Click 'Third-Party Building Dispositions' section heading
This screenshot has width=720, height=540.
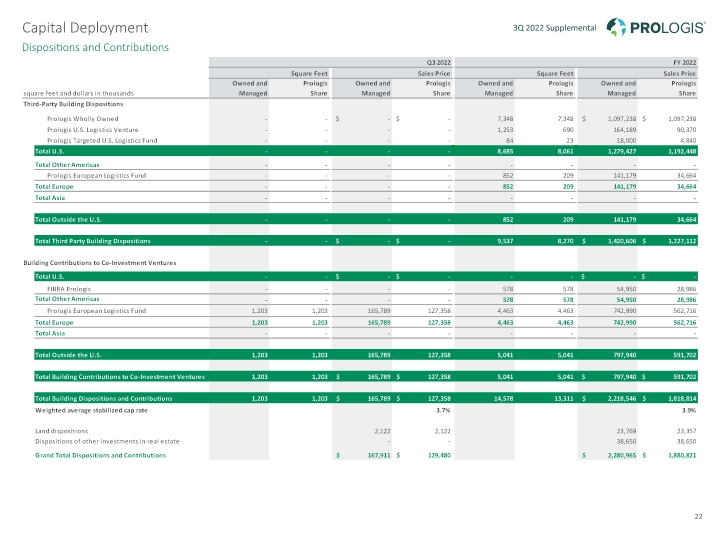coord(73,104)
